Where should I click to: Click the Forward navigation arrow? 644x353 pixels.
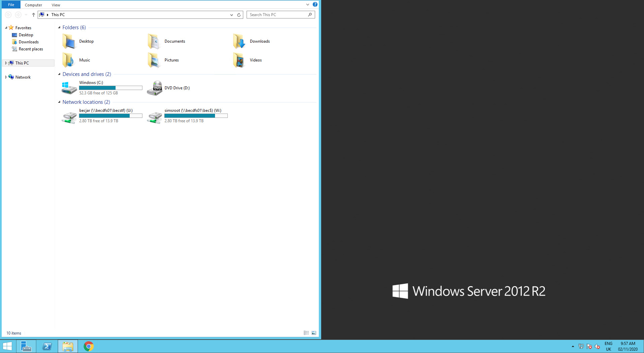[x=18, y=15]
